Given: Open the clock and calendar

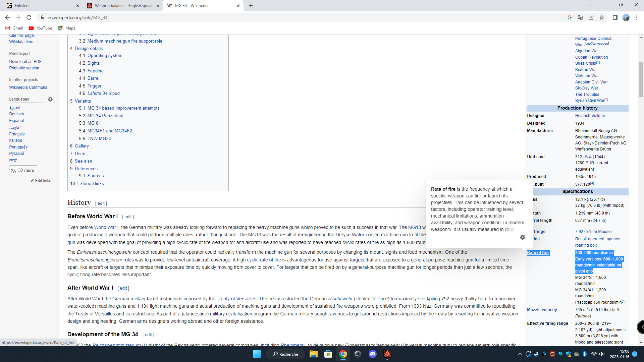Looking at the screenshot, I should click(x=620, y=354).
